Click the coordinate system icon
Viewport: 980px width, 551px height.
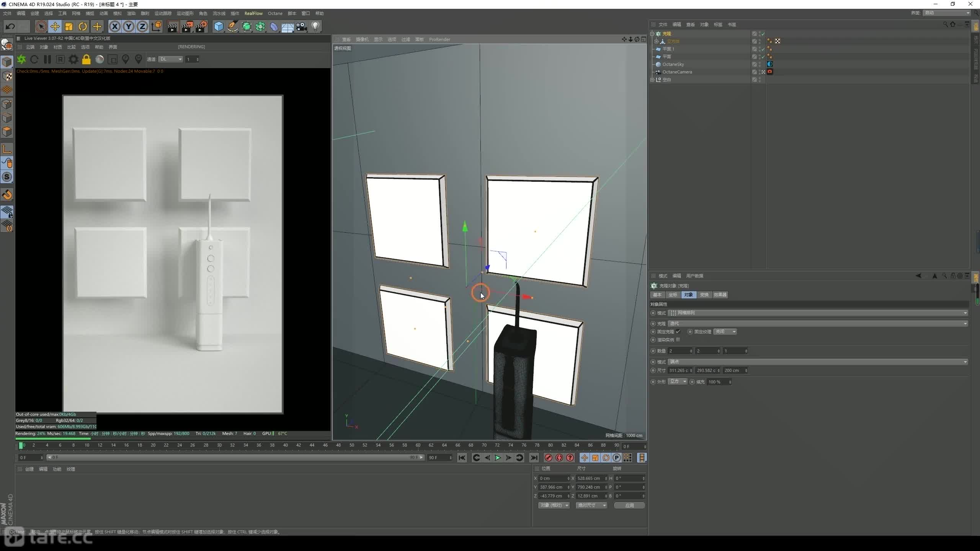(x=157, y=26)
